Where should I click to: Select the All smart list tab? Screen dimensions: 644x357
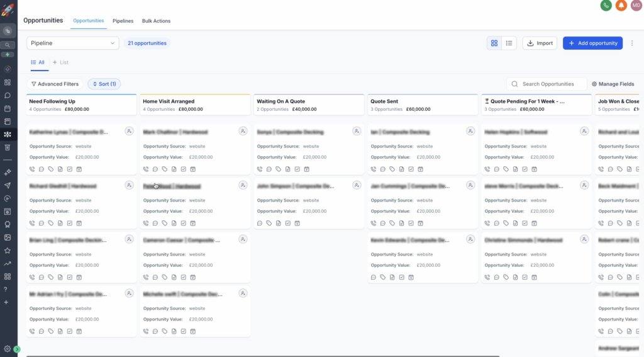coord(38,62)
